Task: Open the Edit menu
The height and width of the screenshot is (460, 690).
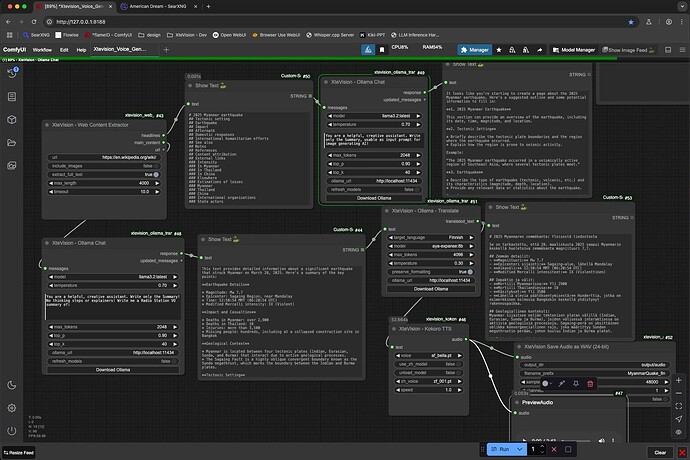Action: (x=64, y=50)
